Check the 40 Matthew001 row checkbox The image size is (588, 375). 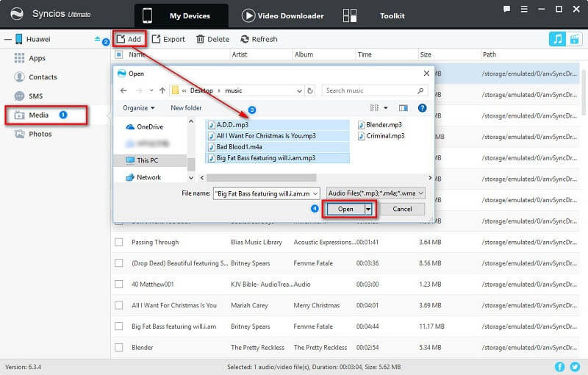coord(119,285)
